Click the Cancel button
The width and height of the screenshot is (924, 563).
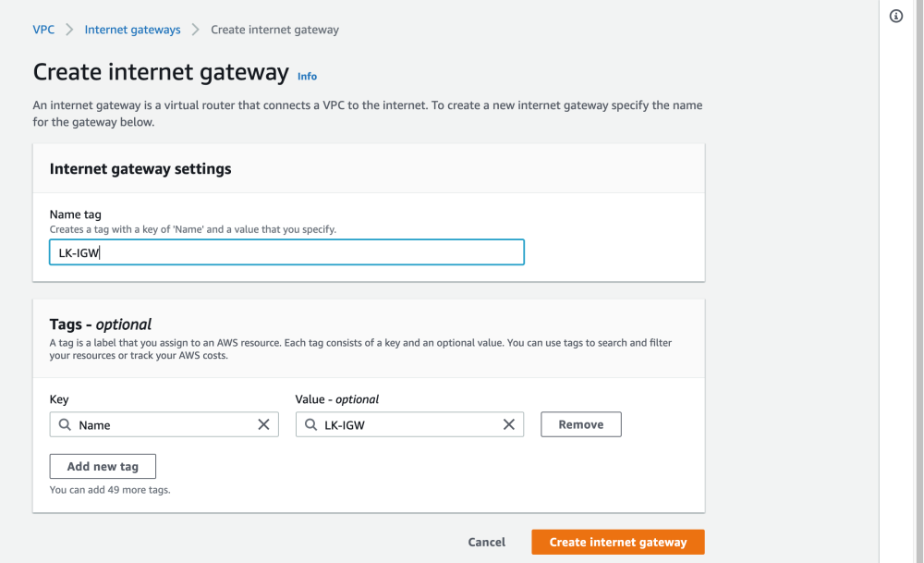(x=486, y=542)
